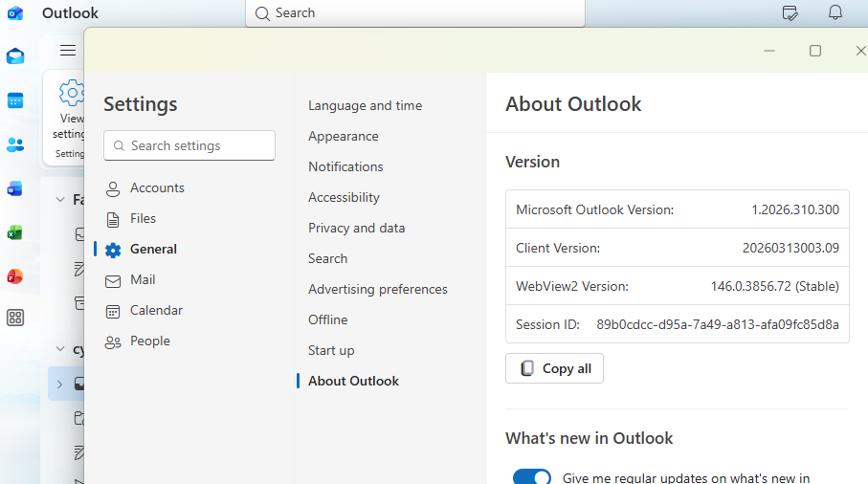Minimize the Settings window
The image size is (868, 484).
pos(768,51)
